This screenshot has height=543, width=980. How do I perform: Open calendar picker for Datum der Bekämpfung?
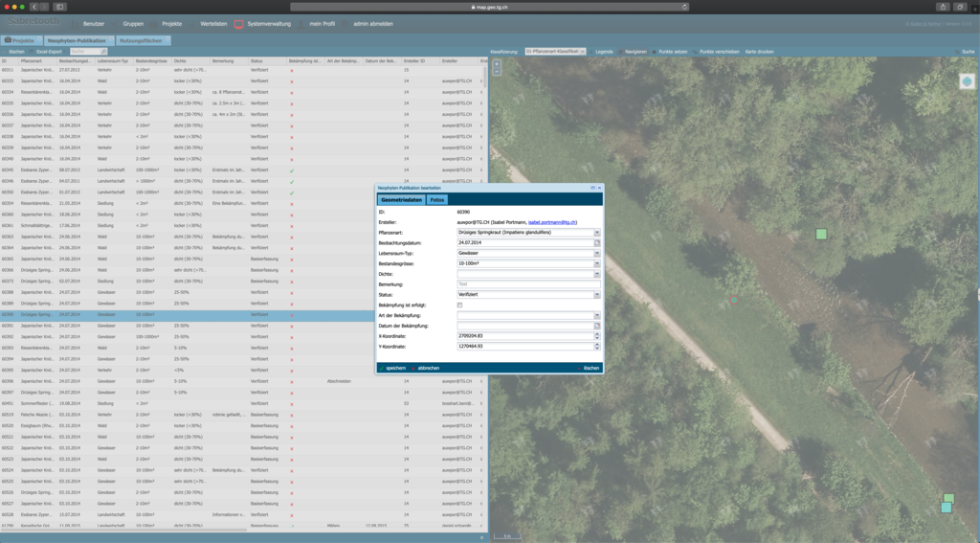(x=597, y=326)
